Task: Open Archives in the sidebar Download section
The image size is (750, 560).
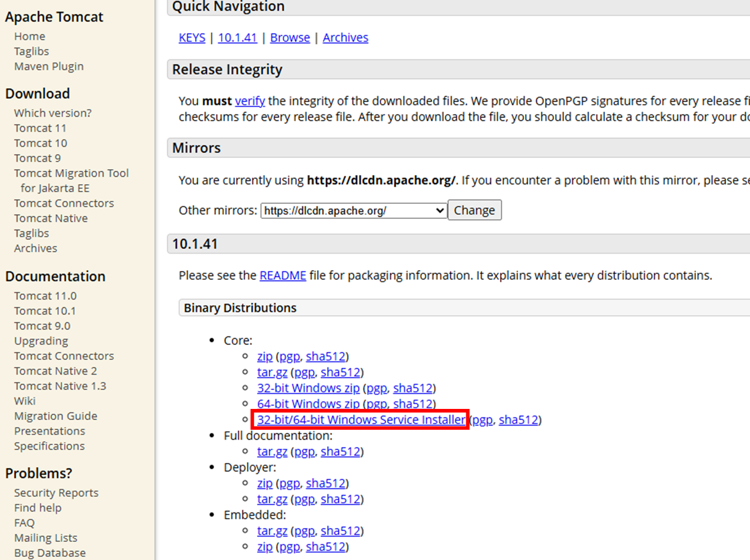Action: point(36,248)
